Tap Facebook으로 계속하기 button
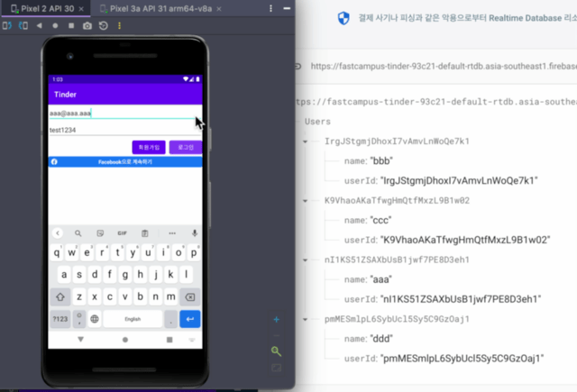This screenshot has height=392, width=577. (125, 162)
